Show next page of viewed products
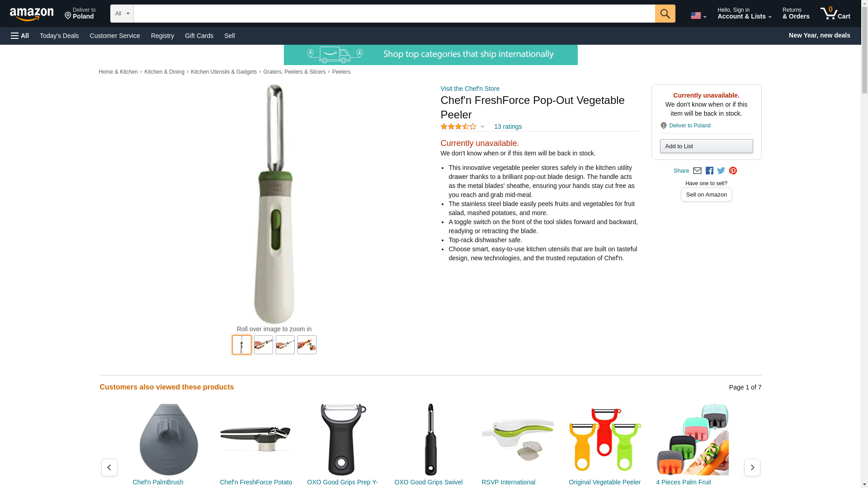 click(x=752, y=467)
